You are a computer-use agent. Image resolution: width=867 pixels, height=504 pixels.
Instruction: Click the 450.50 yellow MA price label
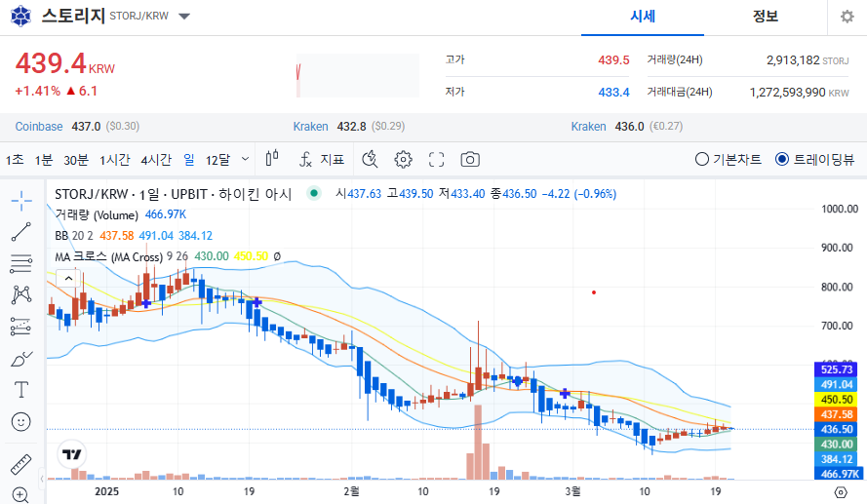[837, 400]
